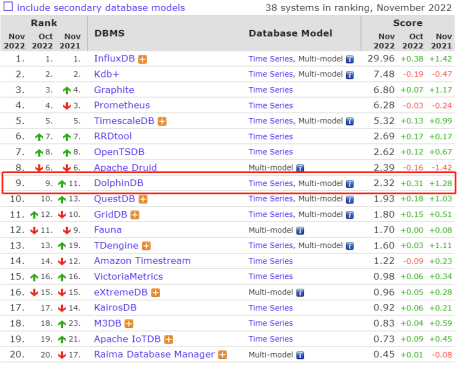Open the orange plus icon next to GridDB
Image resolution: width=458 pixels, height=365 pixels.
tap(135, 215)
